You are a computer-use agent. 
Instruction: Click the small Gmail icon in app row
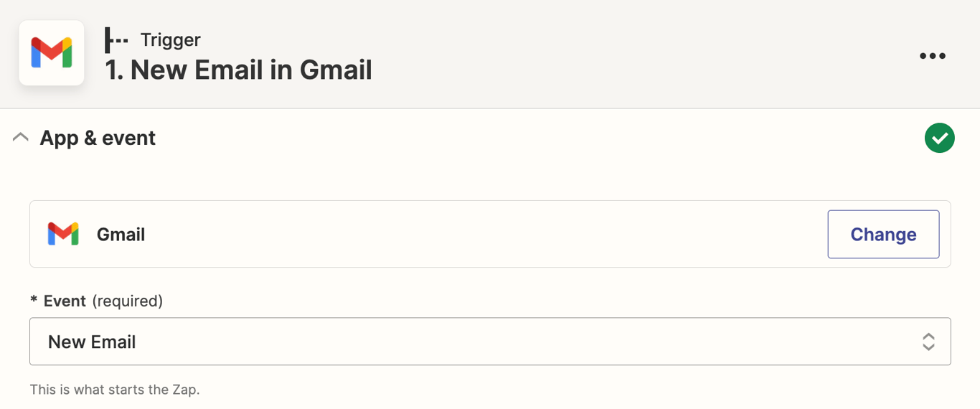[x=63, y=234]
